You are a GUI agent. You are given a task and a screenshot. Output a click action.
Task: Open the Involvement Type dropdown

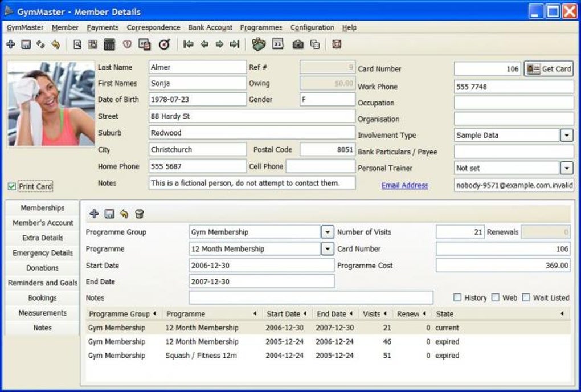point(566,136)
